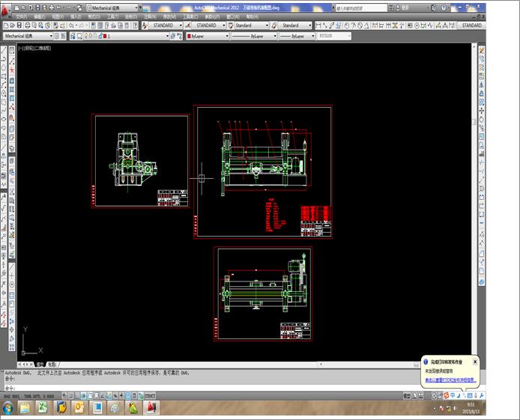
Task: Click Multileader Style icon beside last Standard
Action: pyautogui.click(x=274, y=25)
